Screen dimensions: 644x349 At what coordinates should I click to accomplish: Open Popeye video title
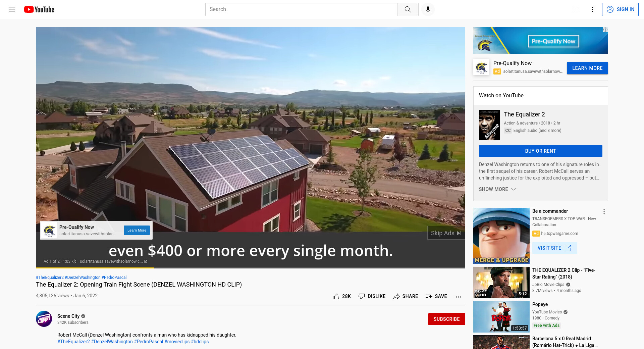[540, 304]
